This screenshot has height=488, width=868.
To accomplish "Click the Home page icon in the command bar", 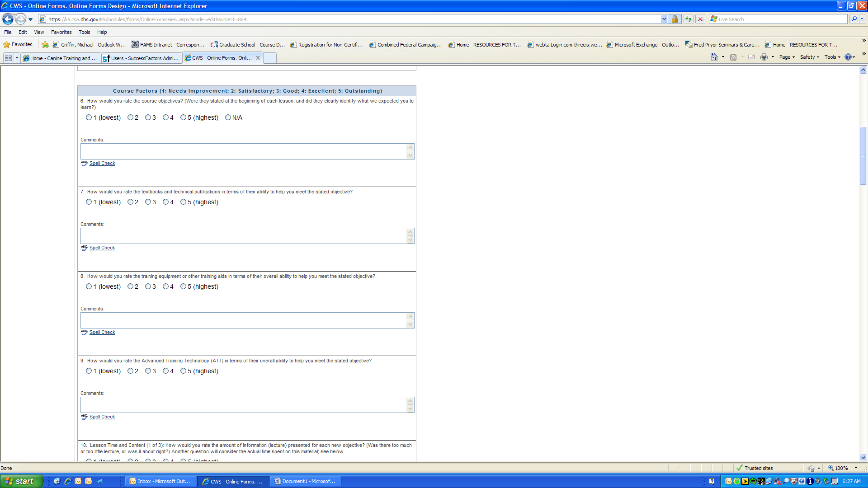I will click(714, 57).
